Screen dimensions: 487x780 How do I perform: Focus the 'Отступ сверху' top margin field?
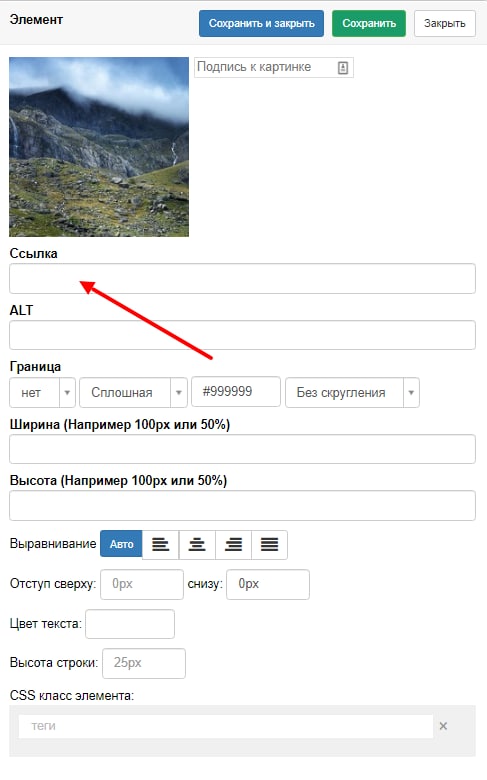[142, 584]
